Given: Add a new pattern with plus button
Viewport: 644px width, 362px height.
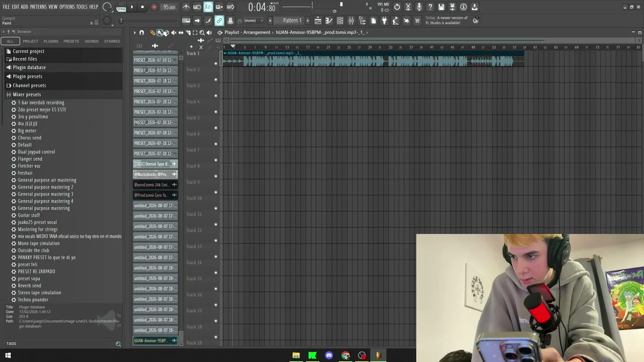Looking at the screenshot, I should (308, 21).
